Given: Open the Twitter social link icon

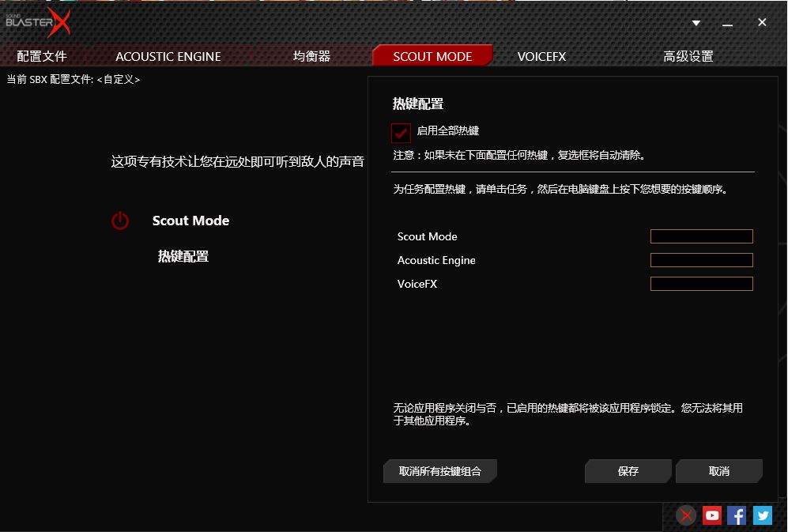Looking at the screenshot, I should [763, 515].
